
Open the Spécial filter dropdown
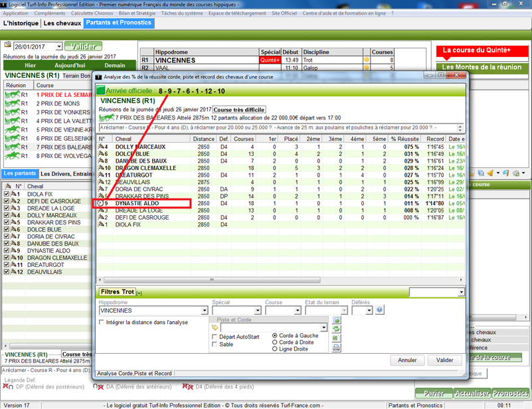(258, 310)
